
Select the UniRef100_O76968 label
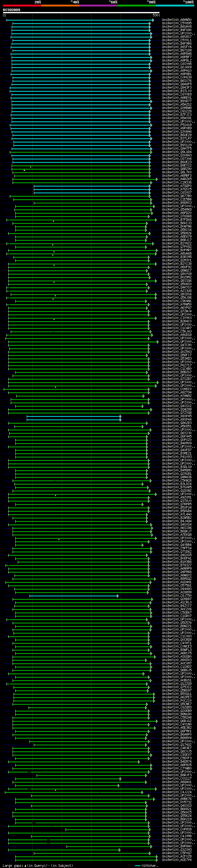(x=177, y=216)
